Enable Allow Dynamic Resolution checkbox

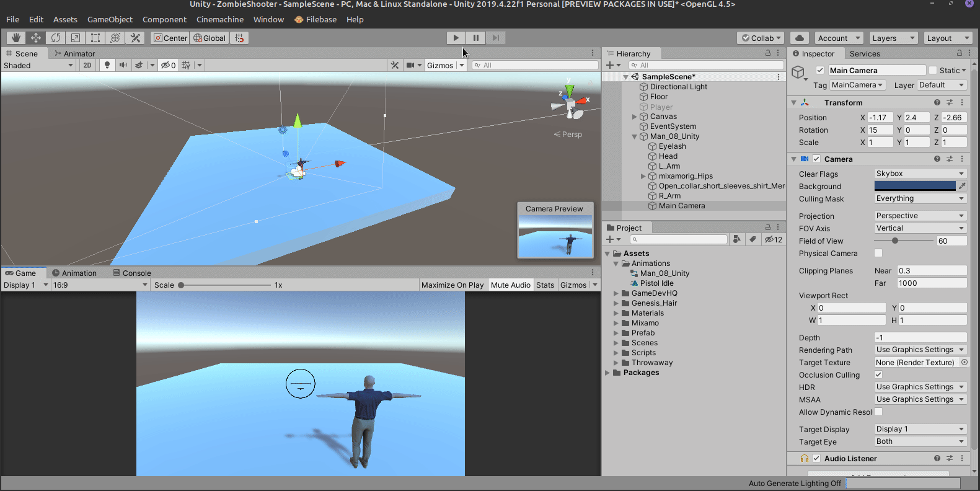pos(878,412)
